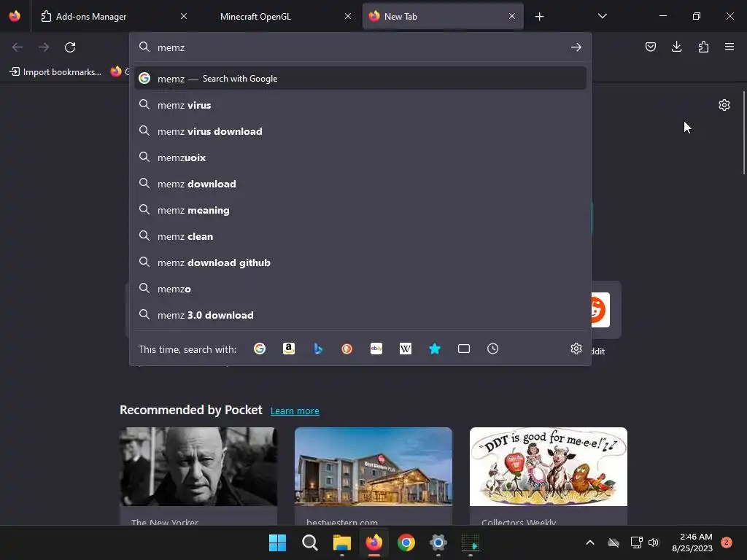This screenshot has height=560, width=747.
Task: Go back to the previous page
Action: point(18,47)
